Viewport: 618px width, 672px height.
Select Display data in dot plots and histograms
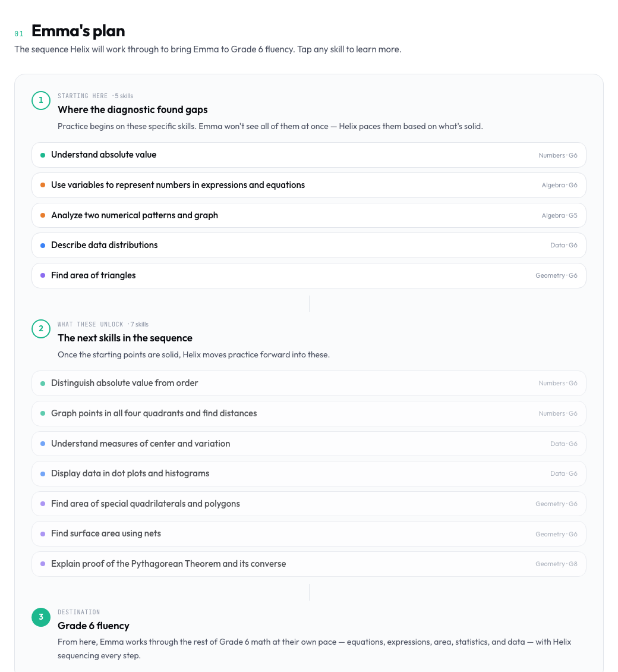309,473
